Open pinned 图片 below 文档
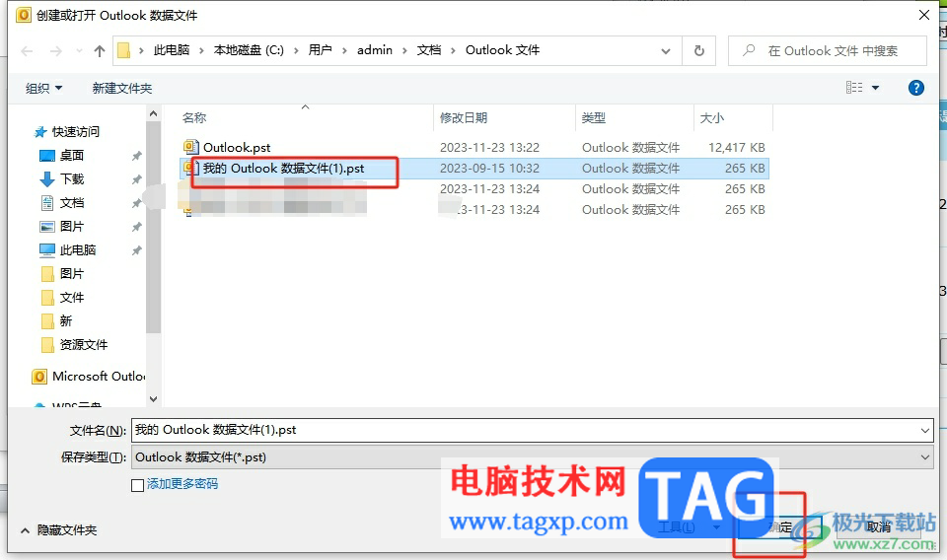 [72, 227]
